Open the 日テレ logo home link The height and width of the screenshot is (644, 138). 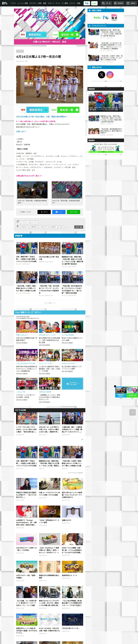pos(5,3)
